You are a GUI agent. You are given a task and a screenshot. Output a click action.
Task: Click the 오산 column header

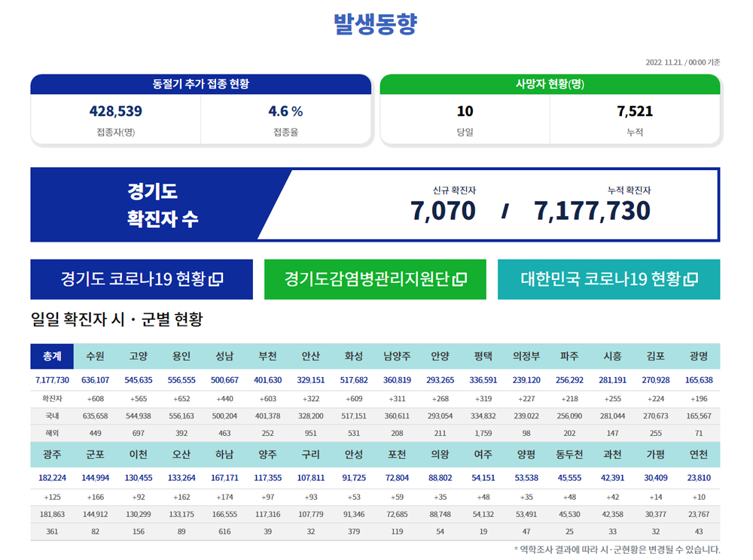coord(181,455)
